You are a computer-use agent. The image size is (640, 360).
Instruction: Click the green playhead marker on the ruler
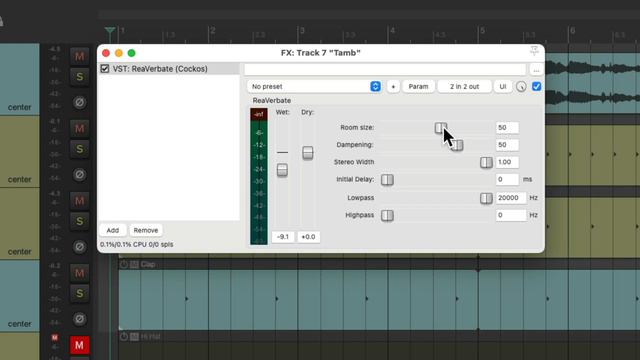[x=110, y=31]
